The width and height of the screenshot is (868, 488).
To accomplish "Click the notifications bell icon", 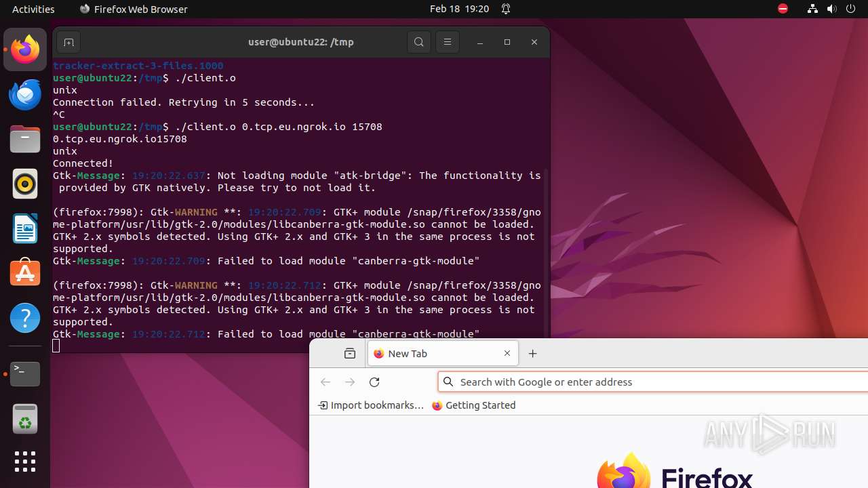I will pos(506,9).
